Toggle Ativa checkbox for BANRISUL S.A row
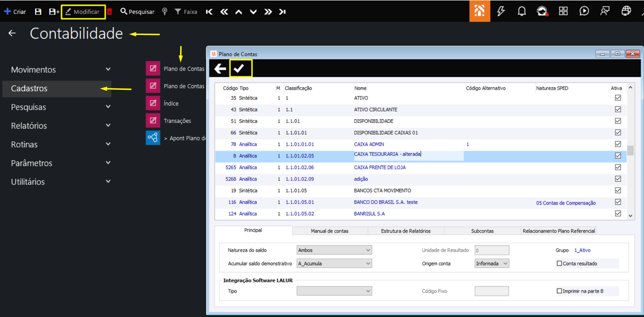 pos(618,214)
